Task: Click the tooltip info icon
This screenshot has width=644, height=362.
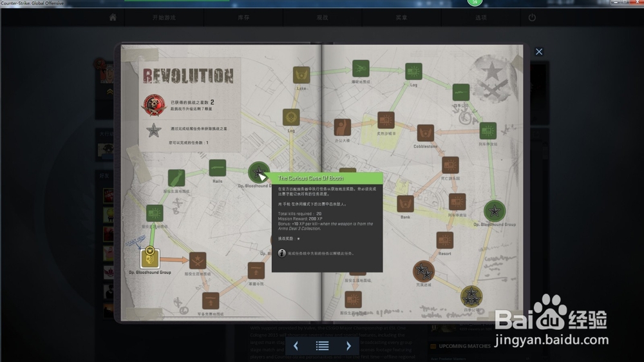Action: 282,253
